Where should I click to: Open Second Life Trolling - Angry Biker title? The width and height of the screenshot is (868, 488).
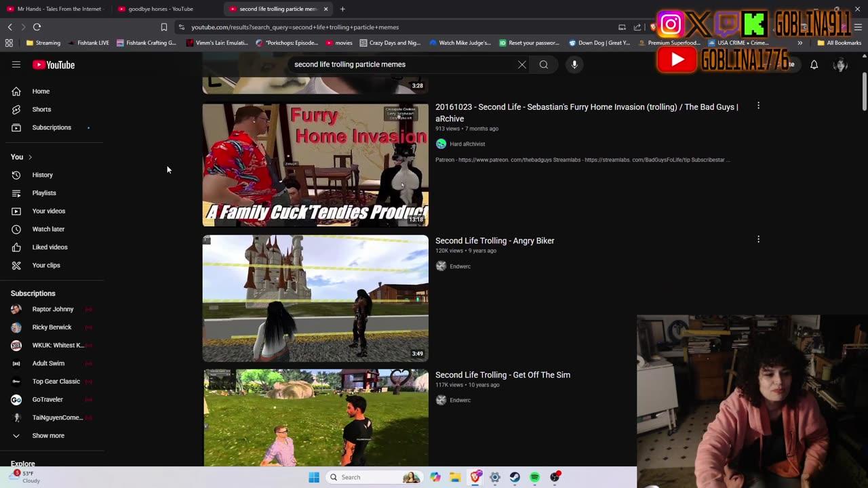[494, 241]
